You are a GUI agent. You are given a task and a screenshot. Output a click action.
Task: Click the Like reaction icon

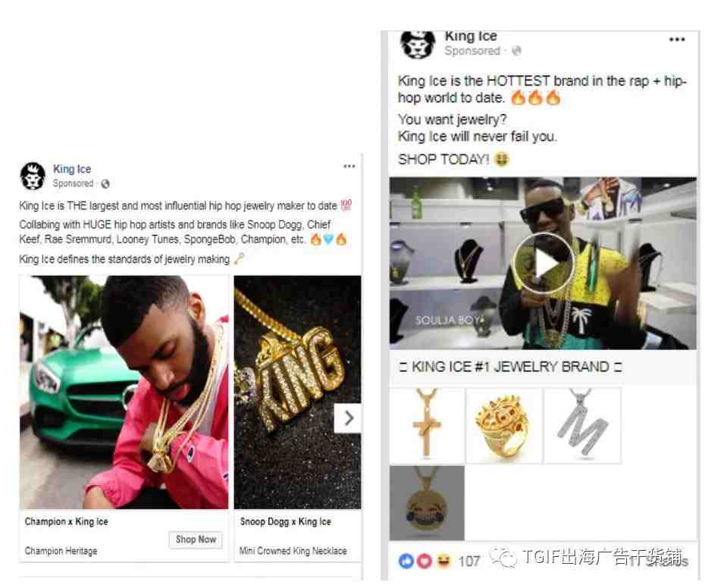coord(406,561)
